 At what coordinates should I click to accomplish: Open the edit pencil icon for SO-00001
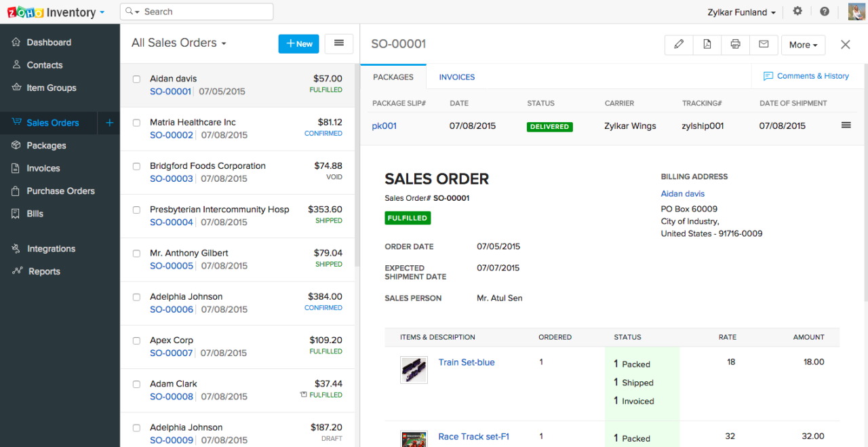pyautogui.click(x=679, y=45)
